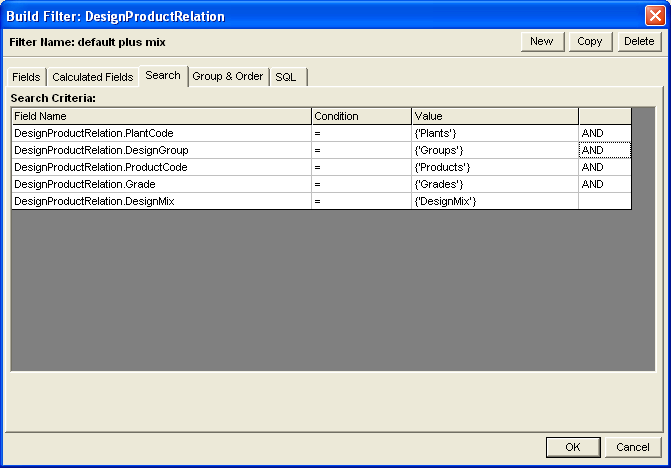Select the Group & Order tab
Screen dimensions: 671x468
click(228, 77)
